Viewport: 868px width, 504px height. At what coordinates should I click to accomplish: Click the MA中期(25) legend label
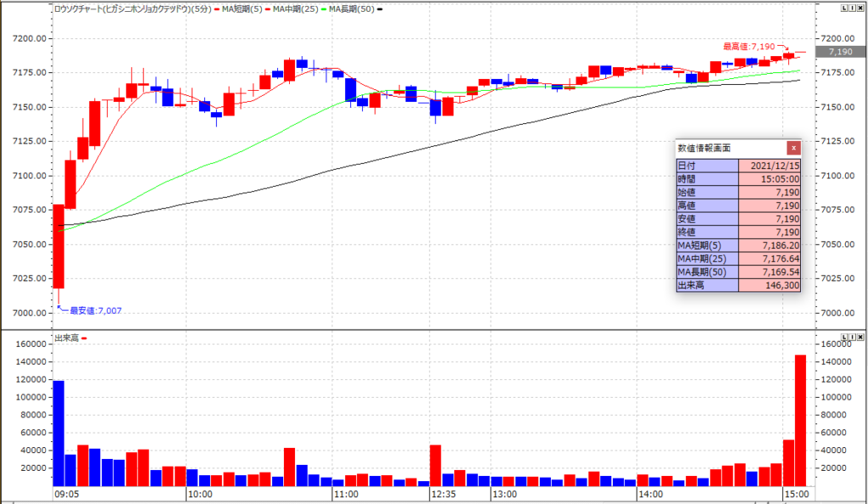299,8
